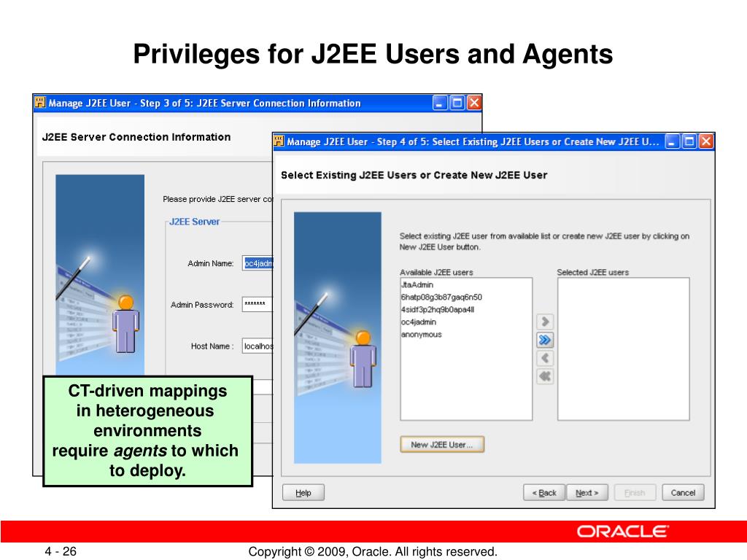Click the J2EE Server group label
The width and height of the screenshot is (747, 560).
(x=195, y=222)
